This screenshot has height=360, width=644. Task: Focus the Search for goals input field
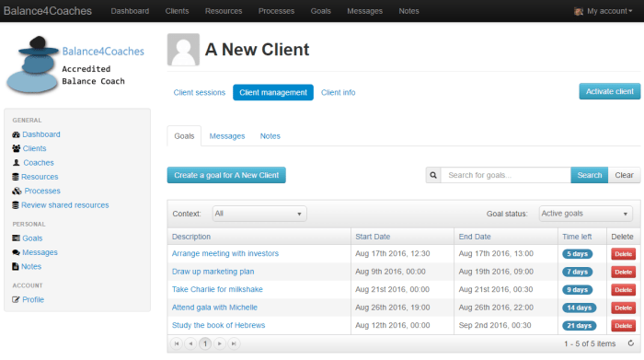pos(506,175)
